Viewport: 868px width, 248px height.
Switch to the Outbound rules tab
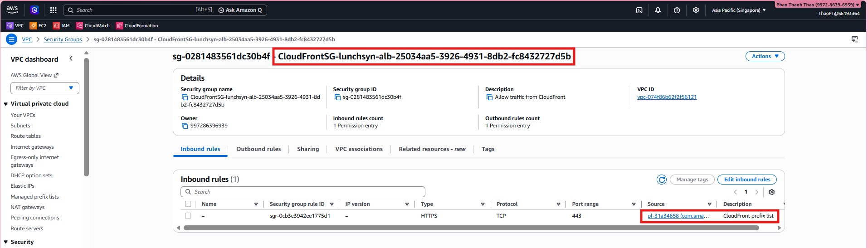(x=258, y=149)
